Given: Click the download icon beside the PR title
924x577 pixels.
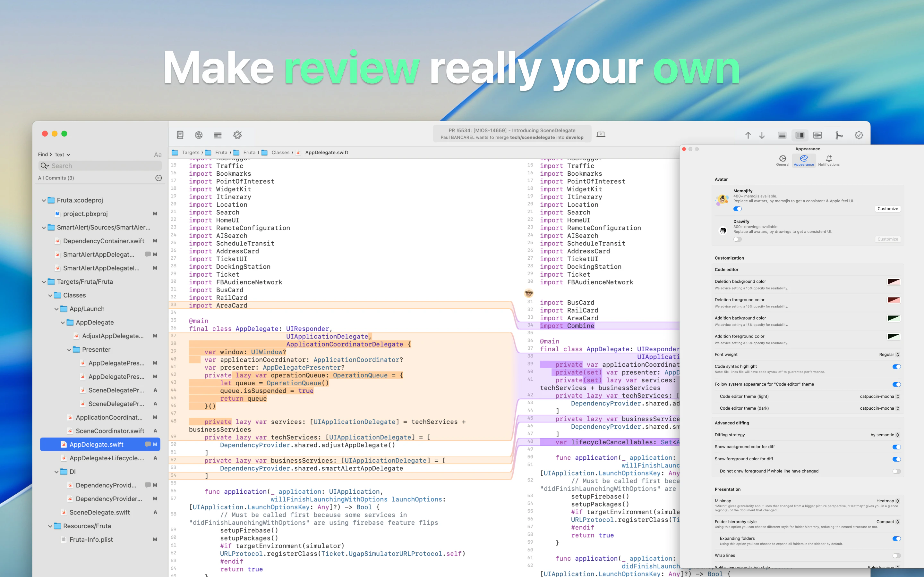Looking at the screenshot, I should click(x=601, y=134).
